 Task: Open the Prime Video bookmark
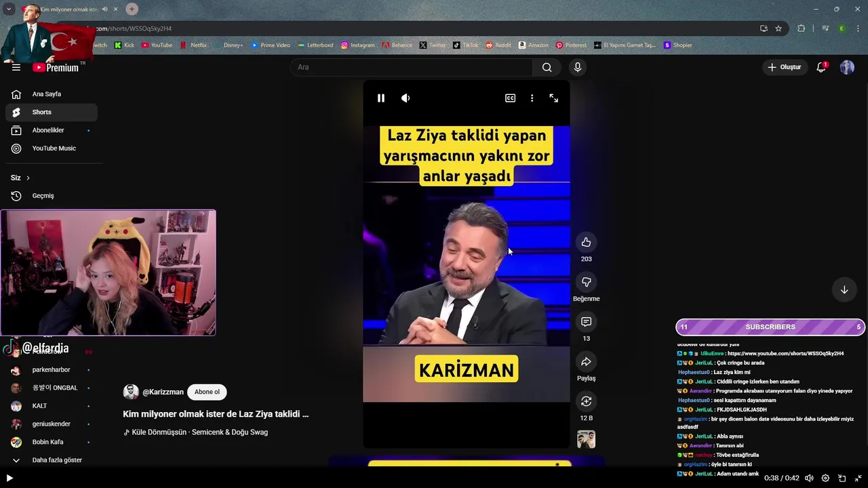click(x=271, y=45)
